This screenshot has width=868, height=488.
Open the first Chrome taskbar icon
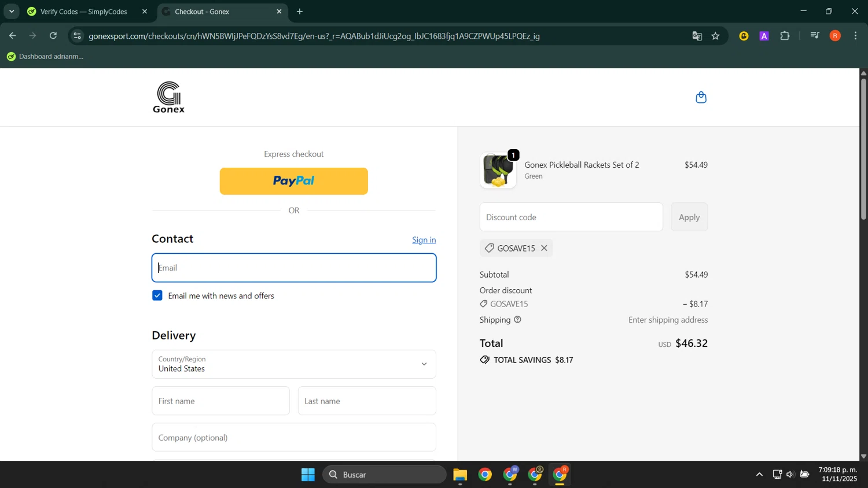coord(485,475)
